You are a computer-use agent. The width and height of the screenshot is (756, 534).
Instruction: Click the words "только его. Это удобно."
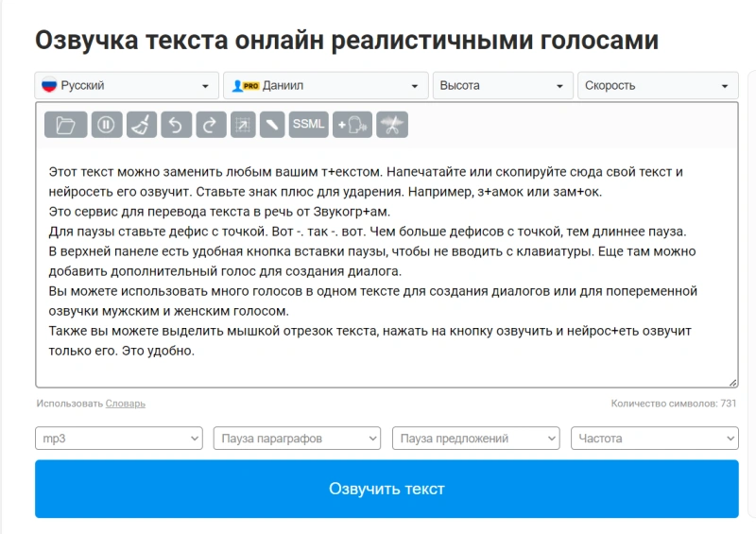pyautogui.click(x=122, y=351)
